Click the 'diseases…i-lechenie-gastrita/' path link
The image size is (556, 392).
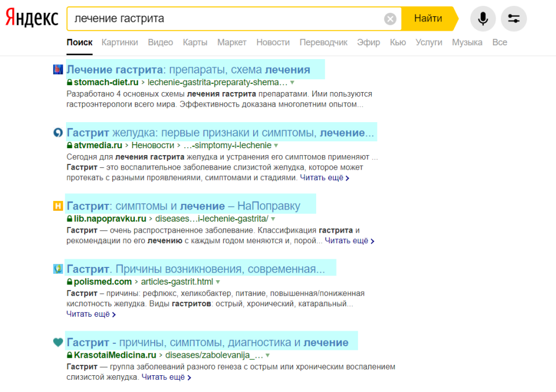click(212, 219)
